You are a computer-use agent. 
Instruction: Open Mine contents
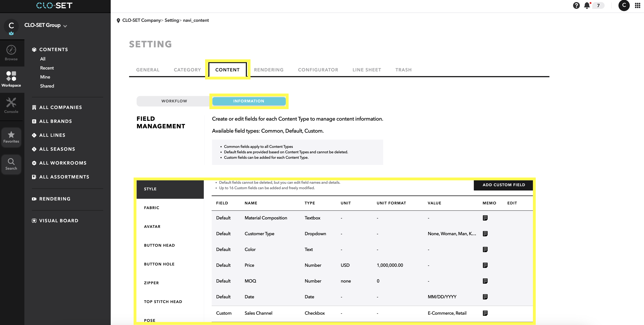[45, 77]
